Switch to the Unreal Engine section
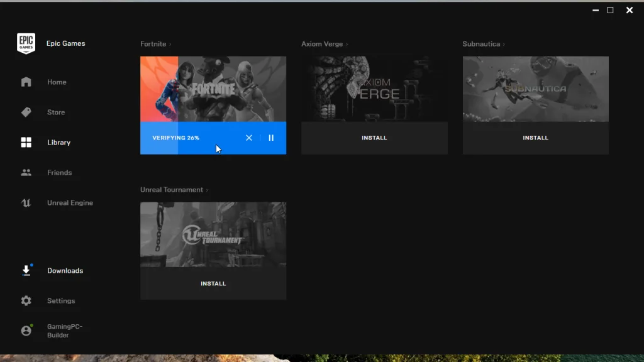Image resolution: width=644 pixels, height=362 pixels. tap(70, 203)
